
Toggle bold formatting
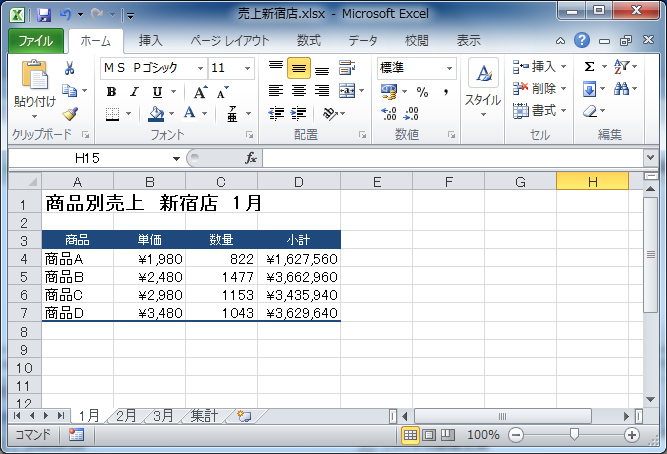(111, 92)
